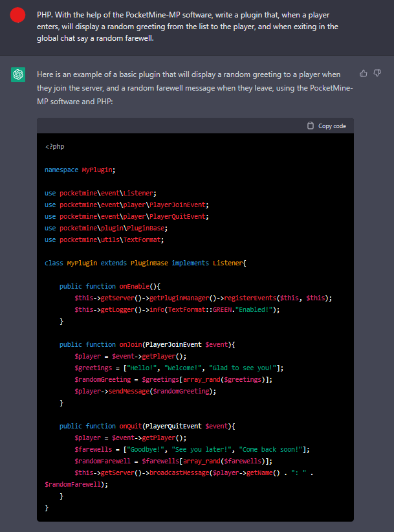This screenshot has width=394, height=532.
Task: Click the thumbs down icon on the response
Action: click(x=377, y=73)
